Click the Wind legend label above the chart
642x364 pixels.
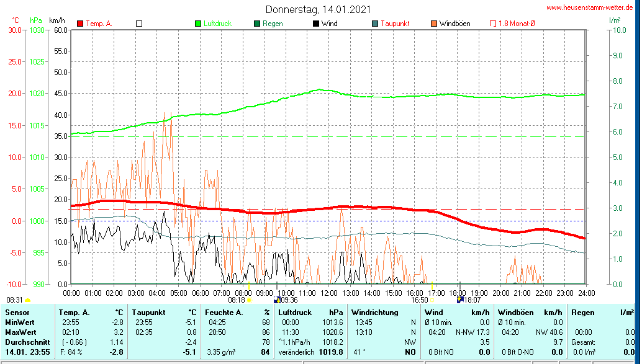point(330,24)
